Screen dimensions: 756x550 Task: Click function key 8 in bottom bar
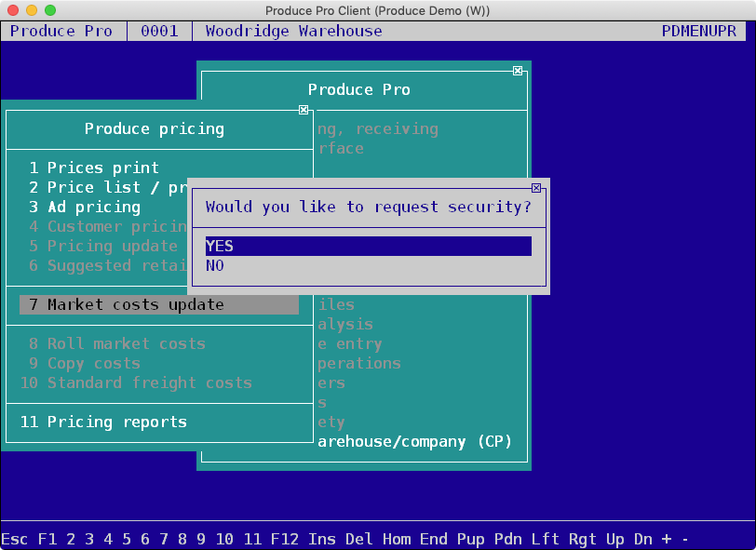[x=182, y=539]
